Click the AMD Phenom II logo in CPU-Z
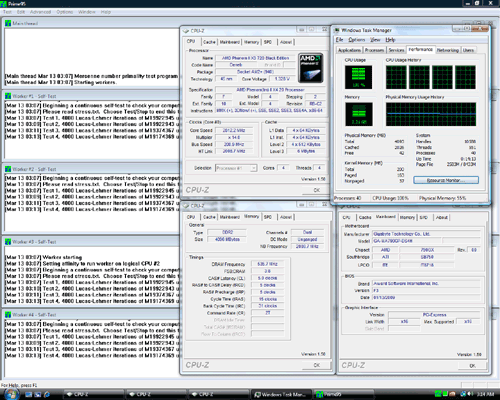 (310, 68)
